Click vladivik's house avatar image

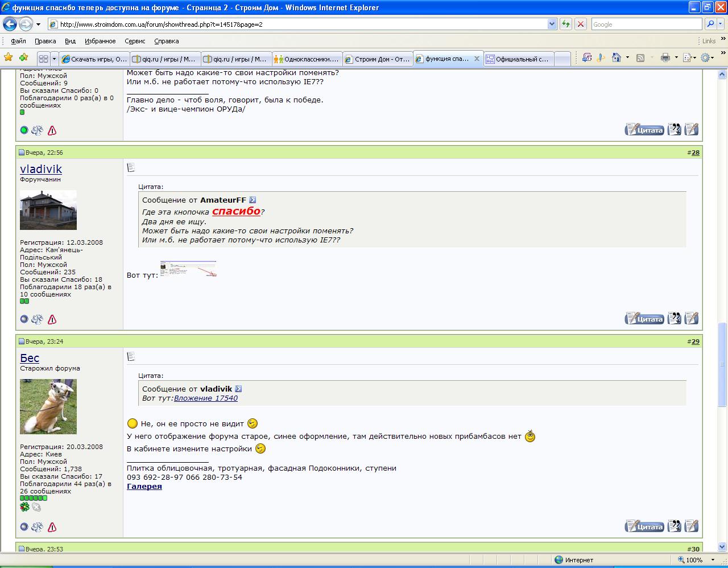tap(48, 210)
